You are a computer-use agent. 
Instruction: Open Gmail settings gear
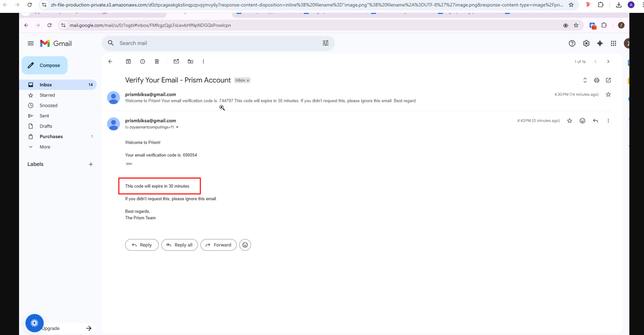coord(586,43)
